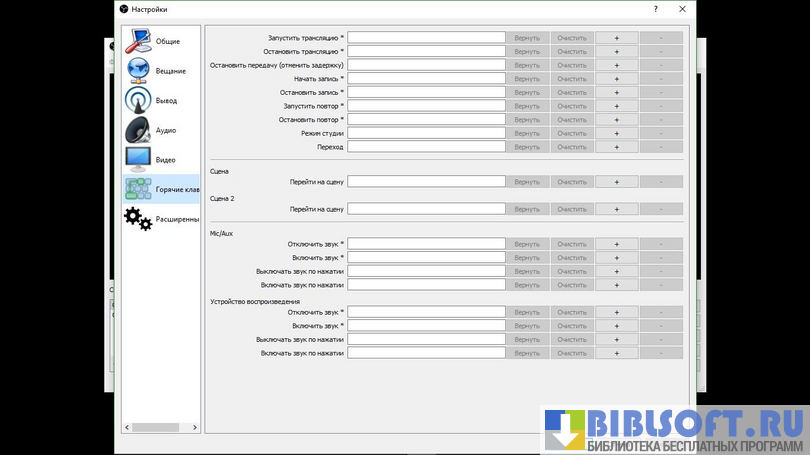Open the Общие settings section

[160, 42]
